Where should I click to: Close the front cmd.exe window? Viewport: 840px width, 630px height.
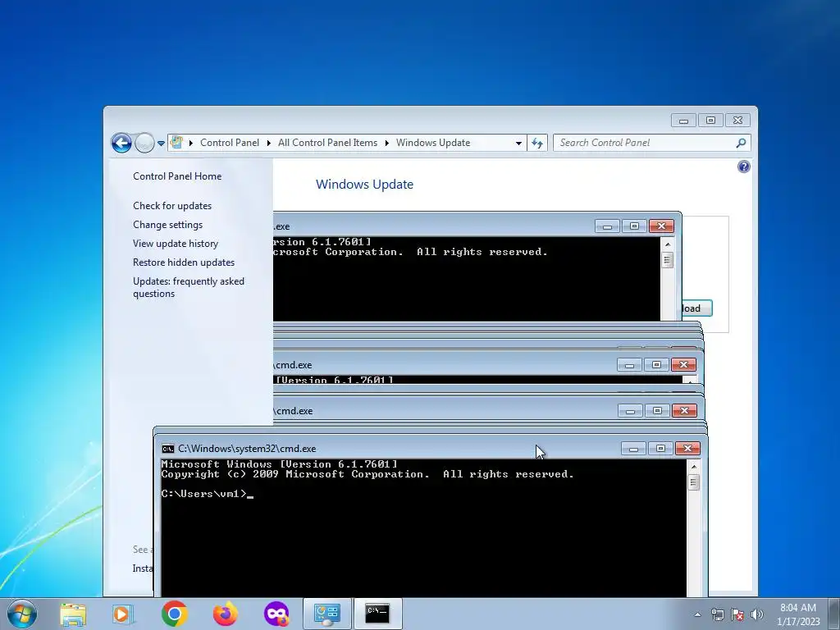coord(688,449)
